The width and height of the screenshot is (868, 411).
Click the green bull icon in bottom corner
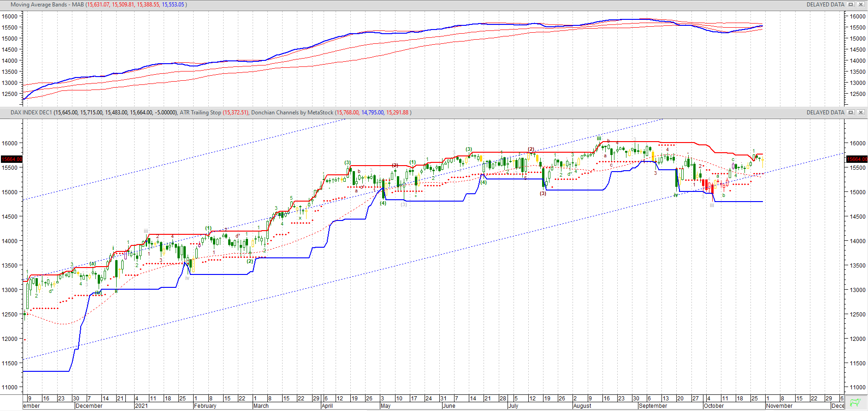pyautogui.click(x=856, y=403)
